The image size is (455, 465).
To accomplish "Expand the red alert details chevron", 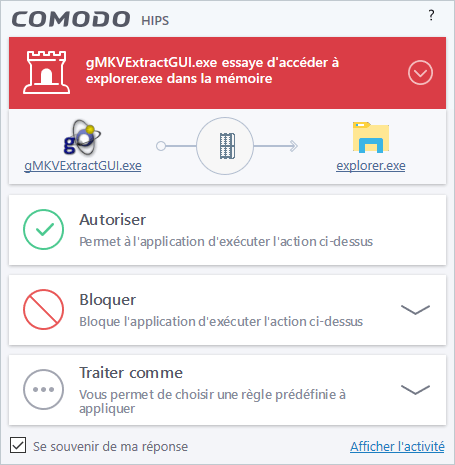I will click(x=420, y=73).
